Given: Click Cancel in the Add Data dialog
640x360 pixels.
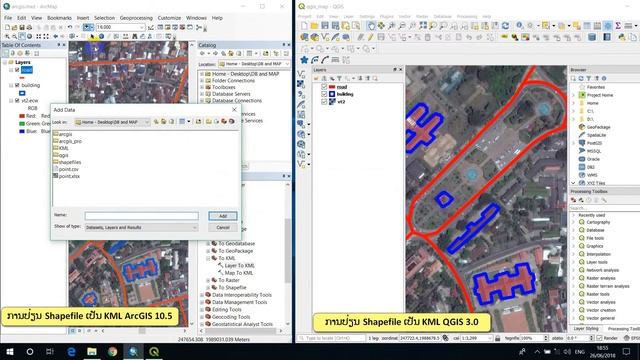Looking at the screenshot, I should [222, 227].
